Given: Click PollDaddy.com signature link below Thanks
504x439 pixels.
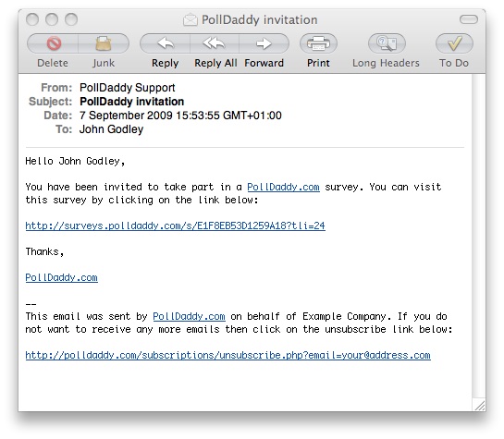Looking at the screenshot, I should pyautogui.click(x=61, y=277).
